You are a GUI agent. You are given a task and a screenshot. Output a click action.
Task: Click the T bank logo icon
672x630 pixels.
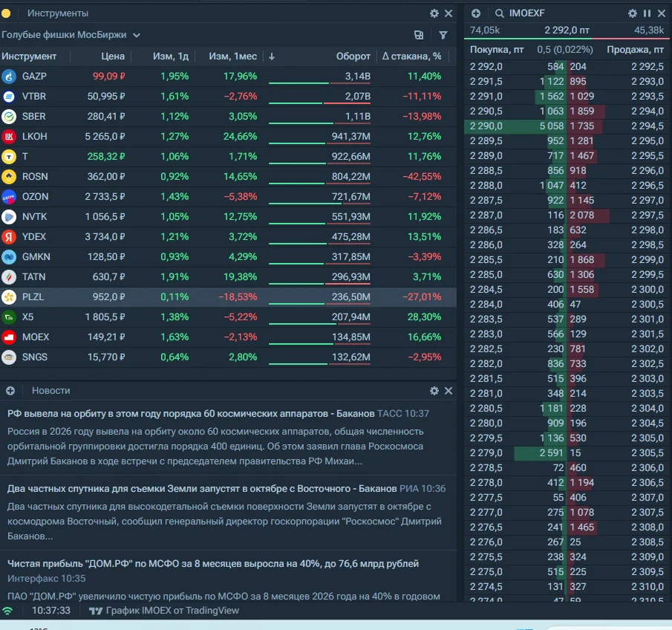9,157
